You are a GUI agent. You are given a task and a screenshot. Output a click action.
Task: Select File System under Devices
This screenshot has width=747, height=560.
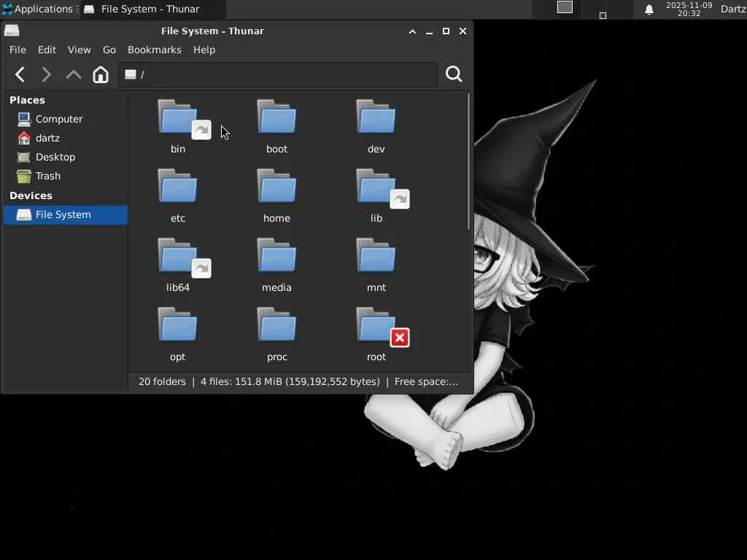[x=65, y=215]
